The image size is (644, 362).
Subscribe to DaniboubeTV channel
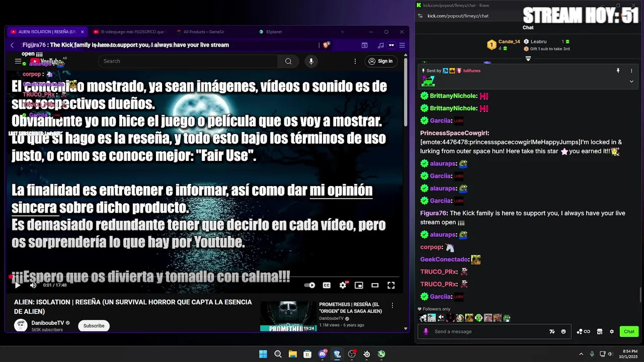point(94,326)
